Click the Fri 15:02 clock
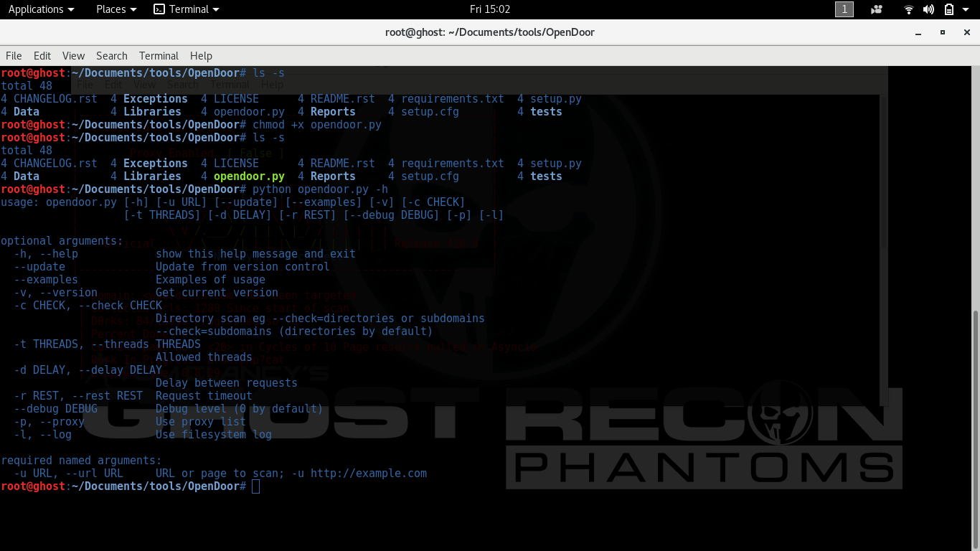Image resolution: width=980 pixels, height=551 pixels. (x=490, y=9)
